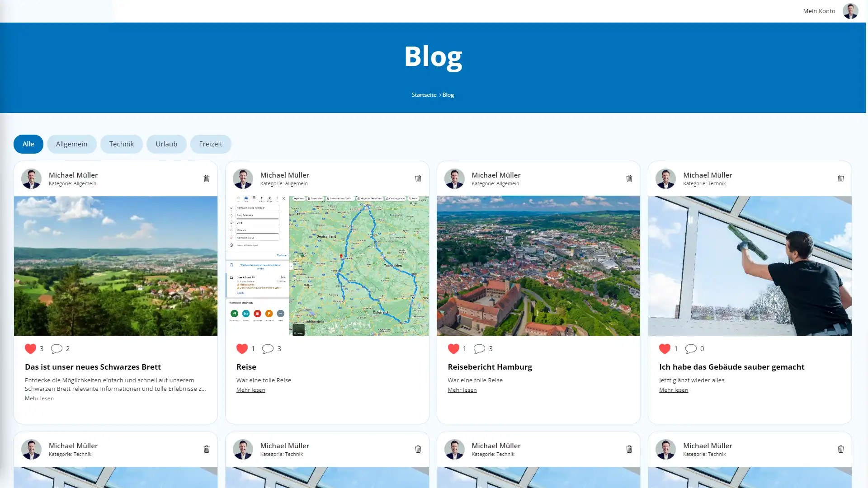The width and height of the screenshot is (868, 488).
Task: Remove the 'Reisebericht Hamburg' post via trash icon
Action: coord(629,178)
